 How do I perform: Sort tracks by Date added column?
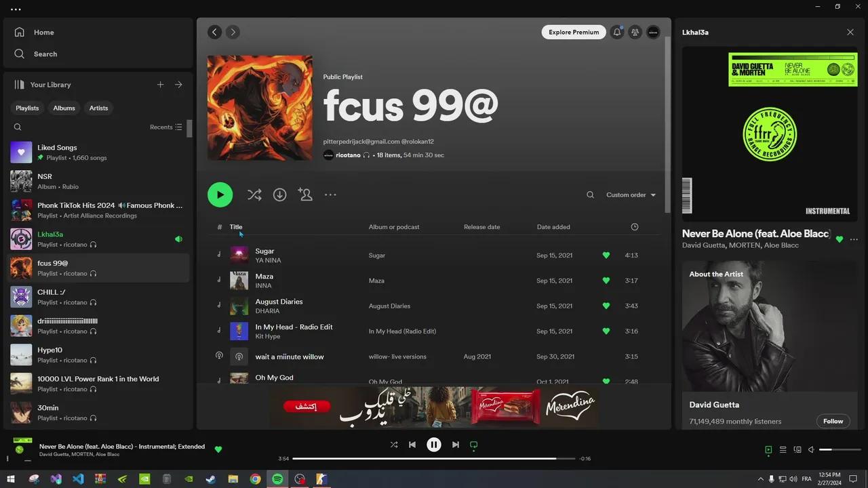pyautogui.click(x=553, y=227)
